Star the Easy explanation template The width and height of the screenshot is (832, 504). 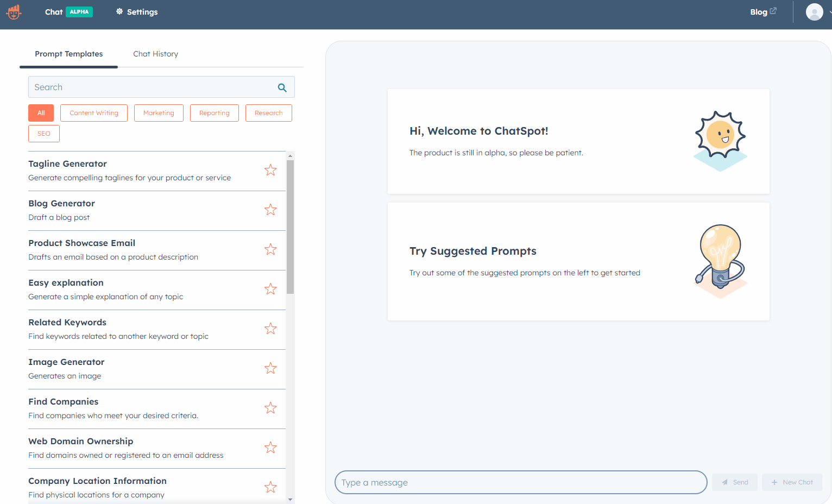270,289
